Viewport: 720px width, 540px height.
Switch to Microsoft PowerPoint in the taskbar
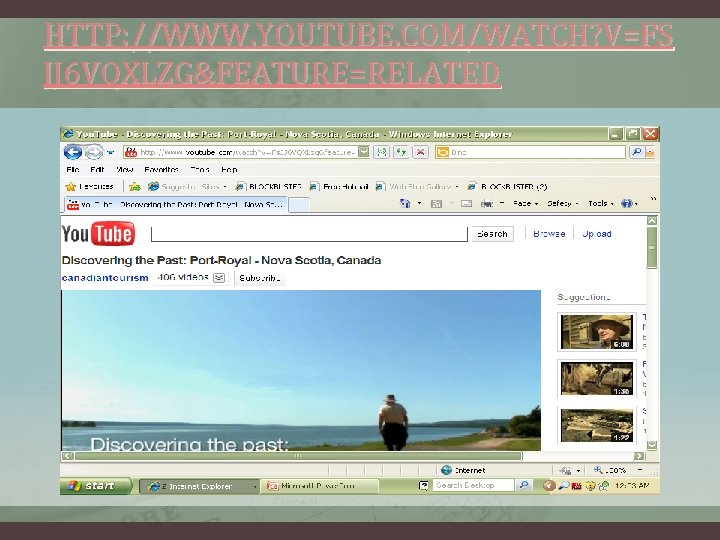pyautogui.click(x=320, y=486)
